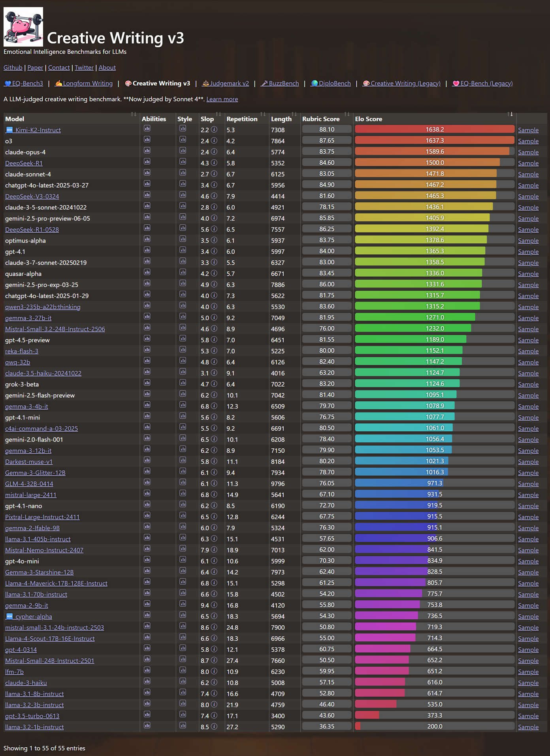The height and width of the screenshot is (756, 550).
Task: Open Style chart icon for gpt-4.1-mini
Action: tap(183, 416)
